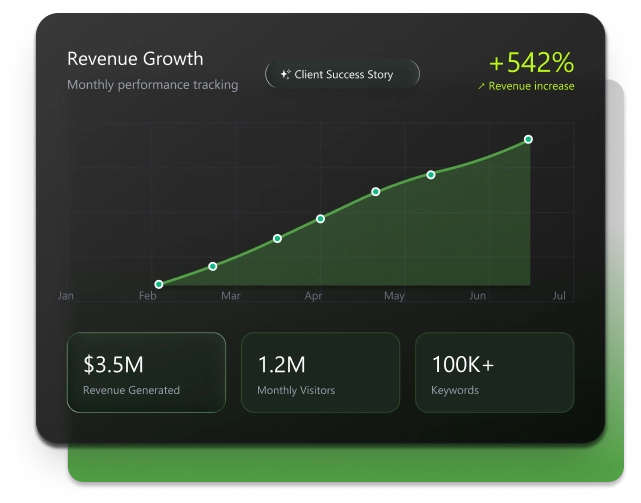
Task: Click the Apr axis label
Action: [x=313, y=296]
